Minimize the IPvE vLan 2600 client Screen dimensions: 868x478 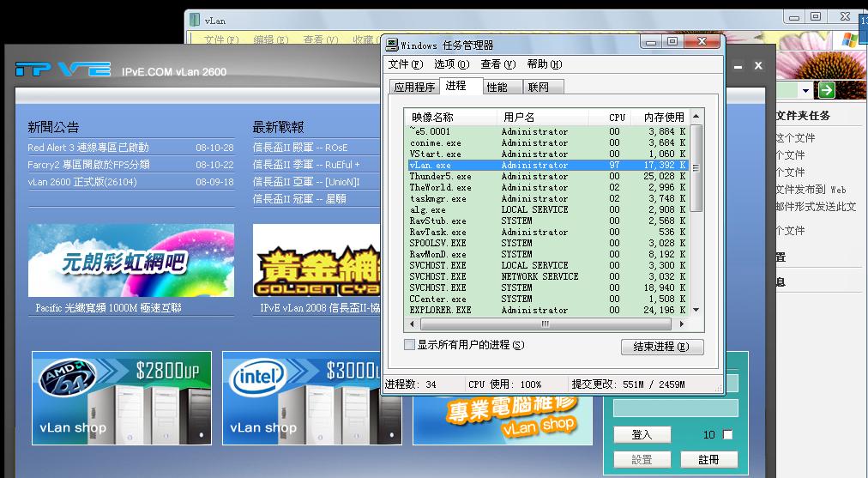pyautogui.click(x=738, y=66)
